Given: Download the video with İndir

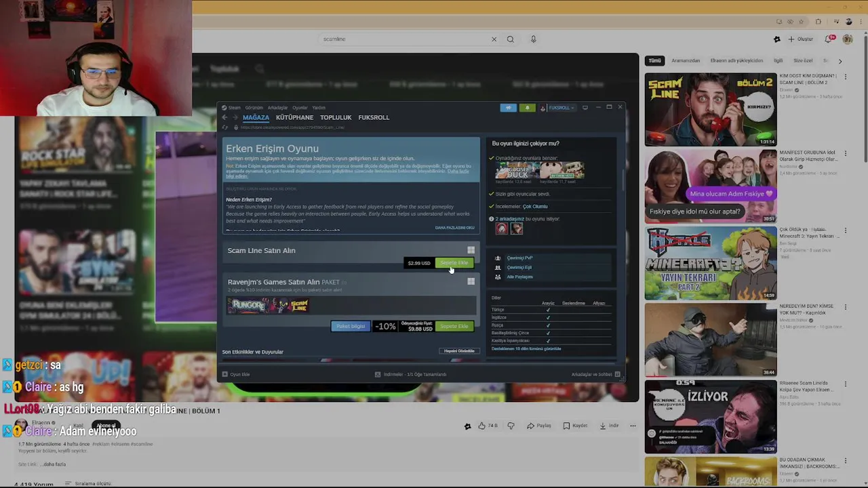Looking at the screenshot, I should tap(609, 426).
